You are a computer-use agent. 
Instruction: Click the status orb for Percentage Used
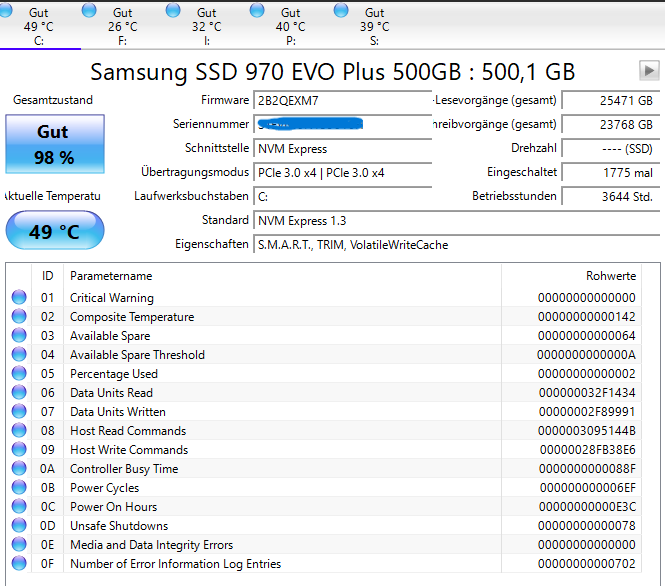click(x=19, y=373)
